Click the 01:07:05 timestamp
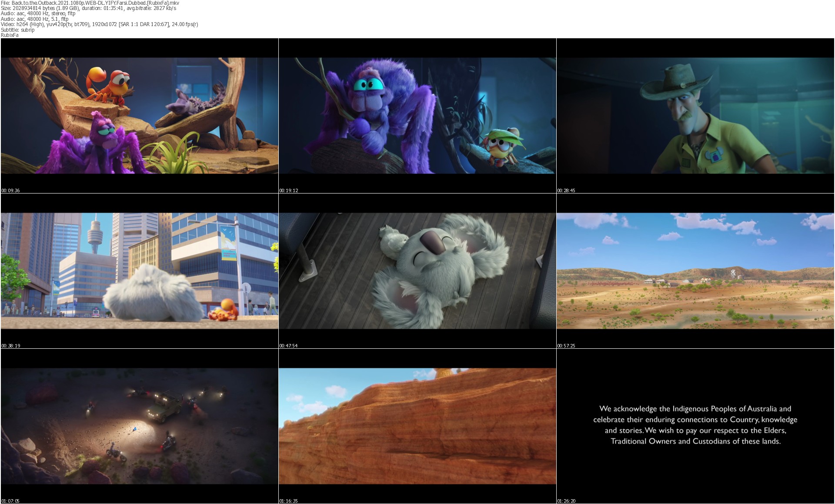 point(11,501)
